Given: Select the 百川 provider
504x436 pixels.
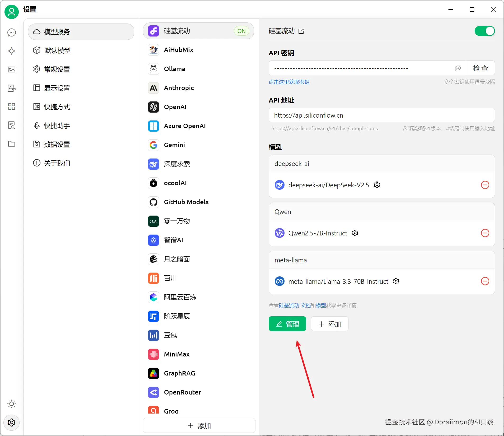Looking at the screenshot, I should tap(198, 278).
